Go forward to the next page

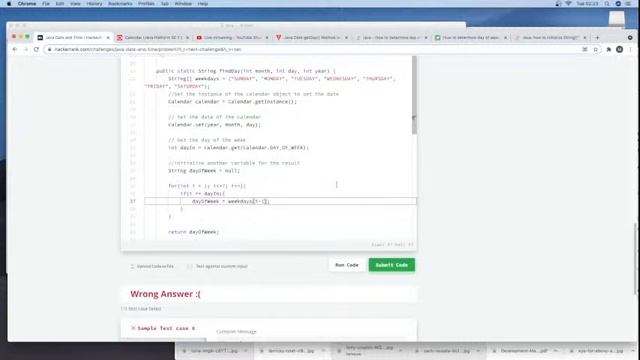point(25,49)
